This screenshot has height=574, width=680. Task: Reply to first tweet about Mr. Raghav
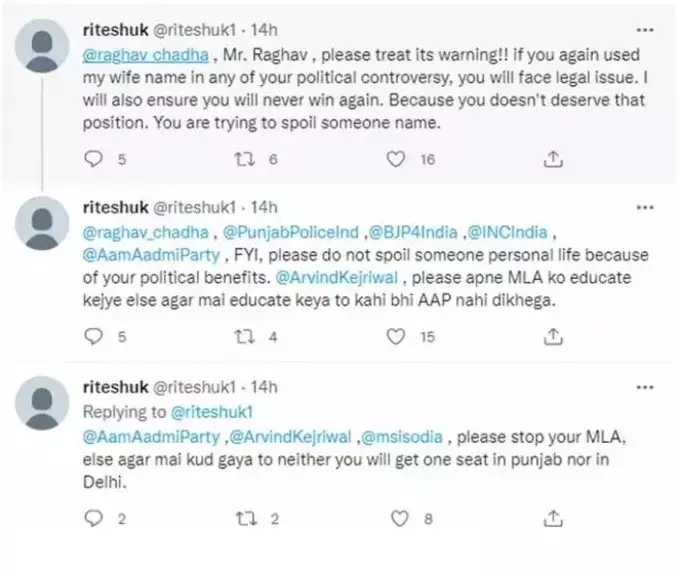93,159
